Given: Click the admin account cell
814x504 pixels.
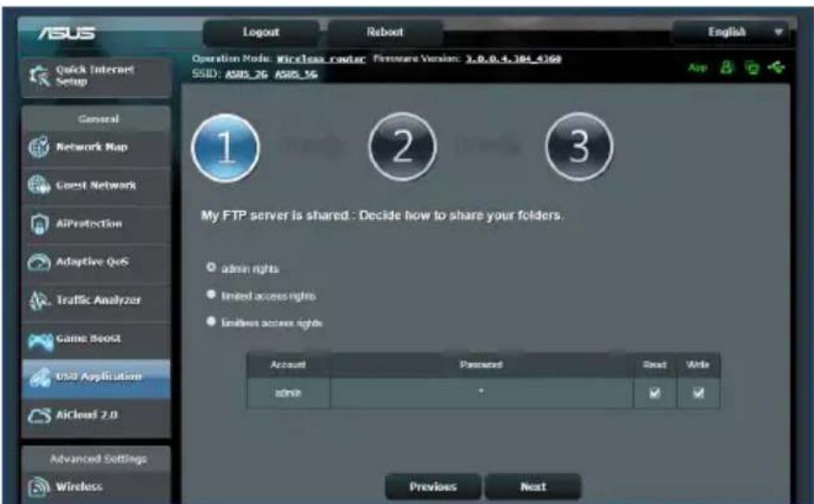Looking at the screenshot, I should point(288,393).
